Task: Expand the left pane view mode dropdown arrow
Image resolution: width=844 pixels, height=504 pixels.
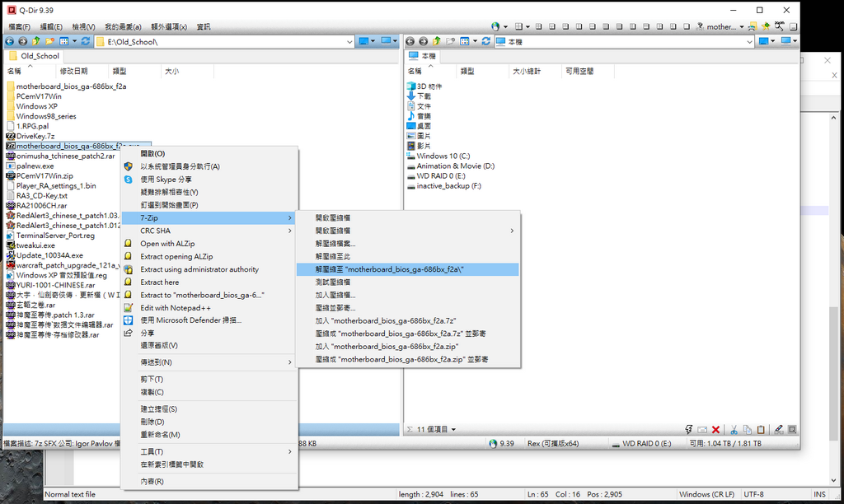Action: tap(74, 41)
